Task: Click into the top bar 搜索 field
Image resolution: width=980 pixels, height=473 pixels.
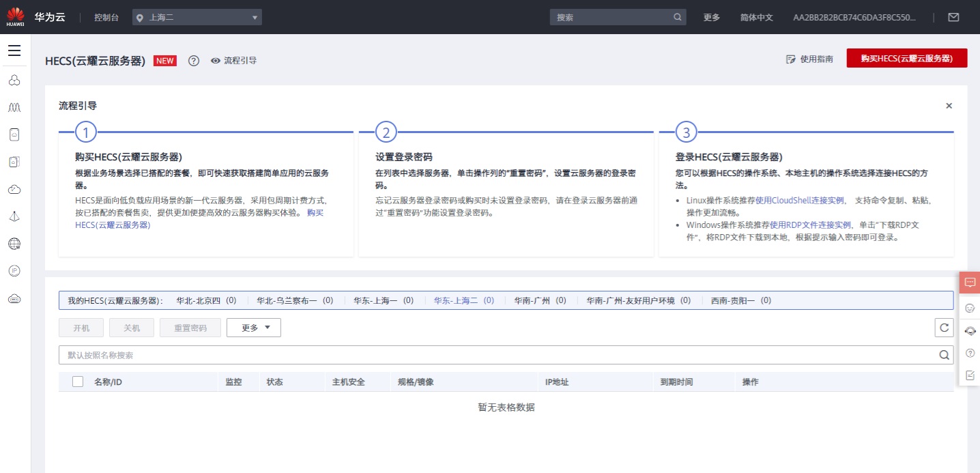Action: click(618, 17)
